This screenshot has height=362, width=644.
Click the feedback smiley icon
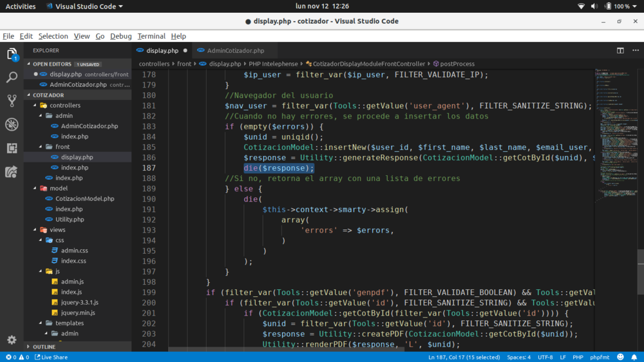click(620, 357)
